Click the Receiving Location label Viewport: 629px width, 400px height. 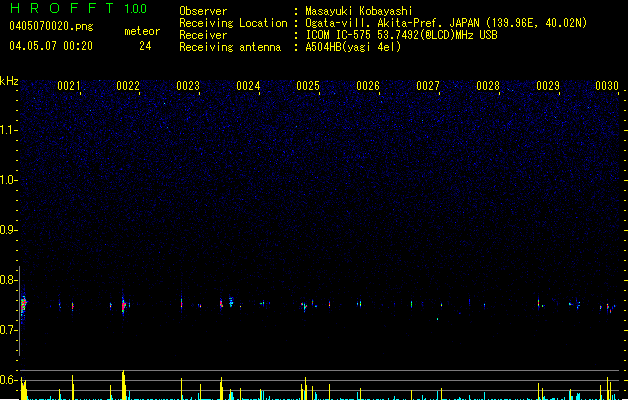pyautogui.click(x=233, y=23)
